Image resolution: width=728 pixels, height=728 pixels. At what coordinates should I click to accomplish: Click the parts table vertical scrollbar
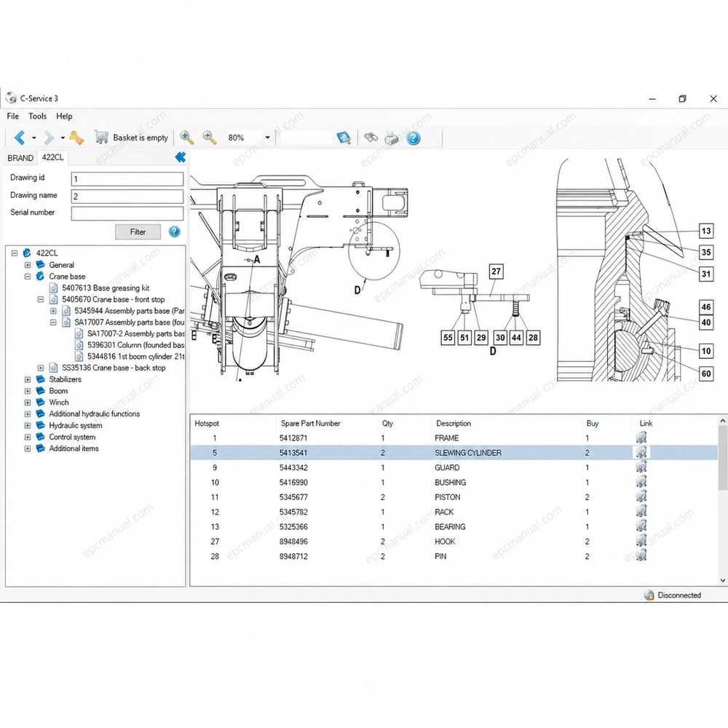(x=722, y=501)
